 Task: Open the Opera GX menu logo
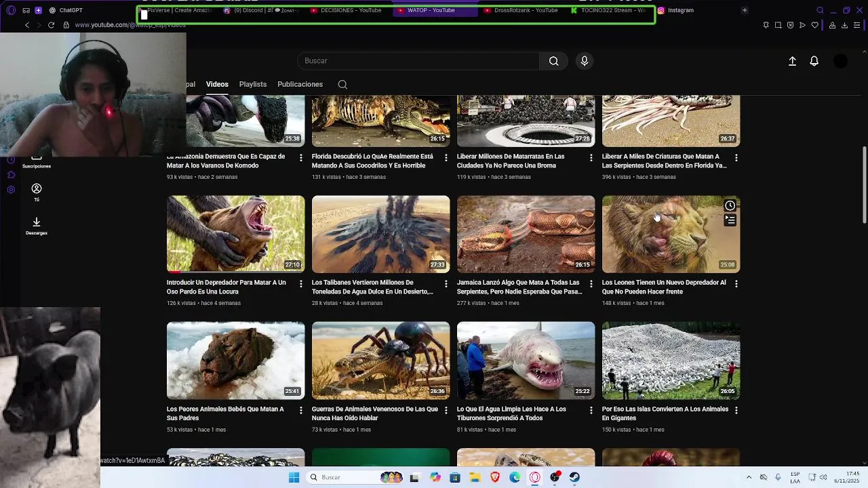(11, 10)
